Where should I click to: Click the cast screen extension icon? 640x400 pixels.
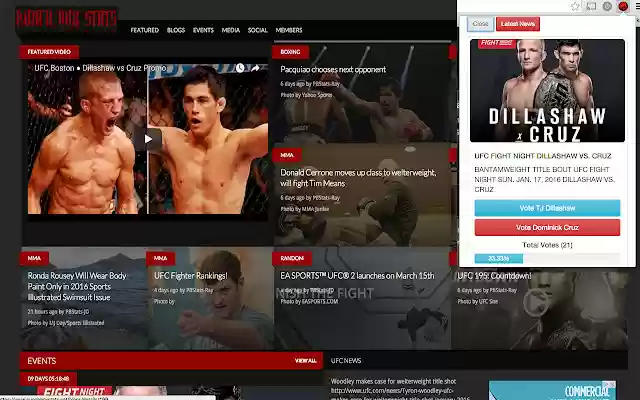(591, 7)
